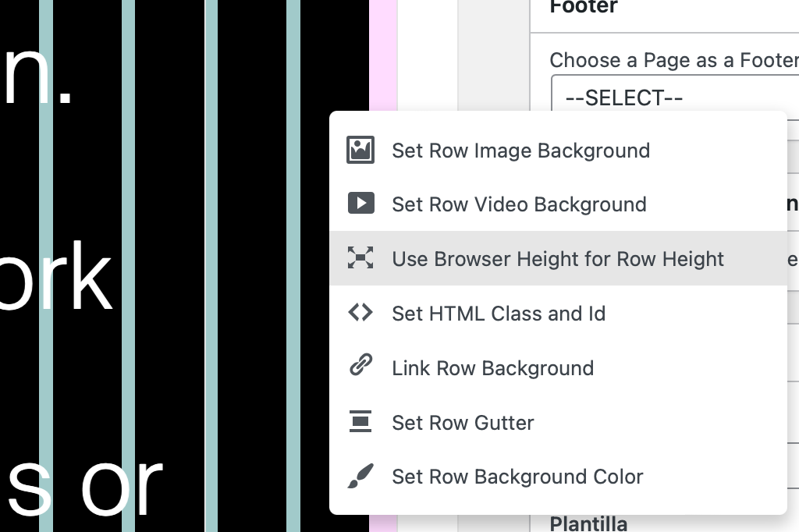Screen dimensions: 799x532
Task: Click the Footer section heading
Action: [584, 8]
